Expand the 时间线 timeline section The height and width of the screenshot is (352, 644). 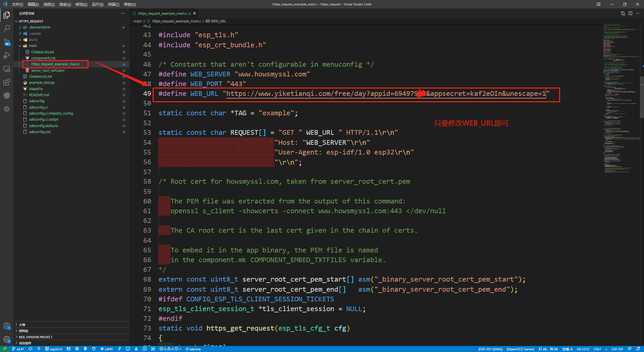coord(71,331)
